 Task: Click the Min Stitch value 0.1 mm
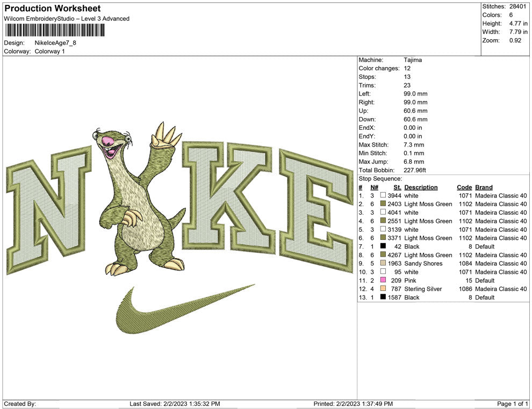pos(414,153)
